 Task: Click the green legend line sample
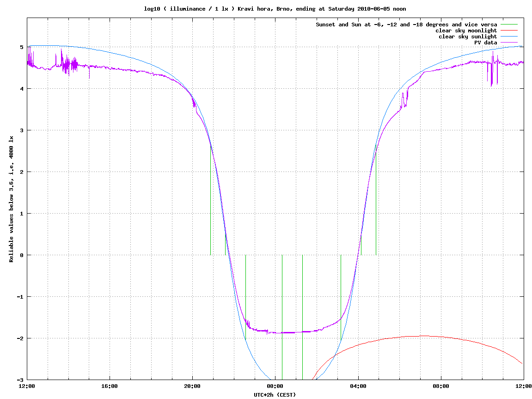509,25
